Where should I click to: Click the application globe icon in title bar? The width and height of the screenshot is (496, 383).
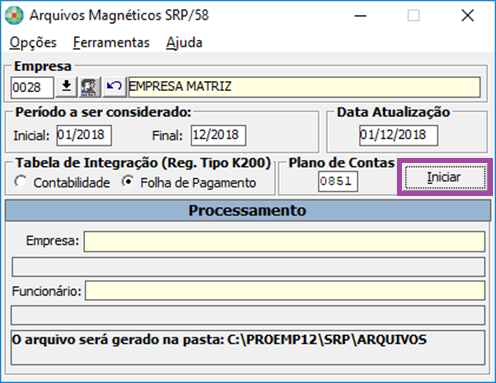14,15
